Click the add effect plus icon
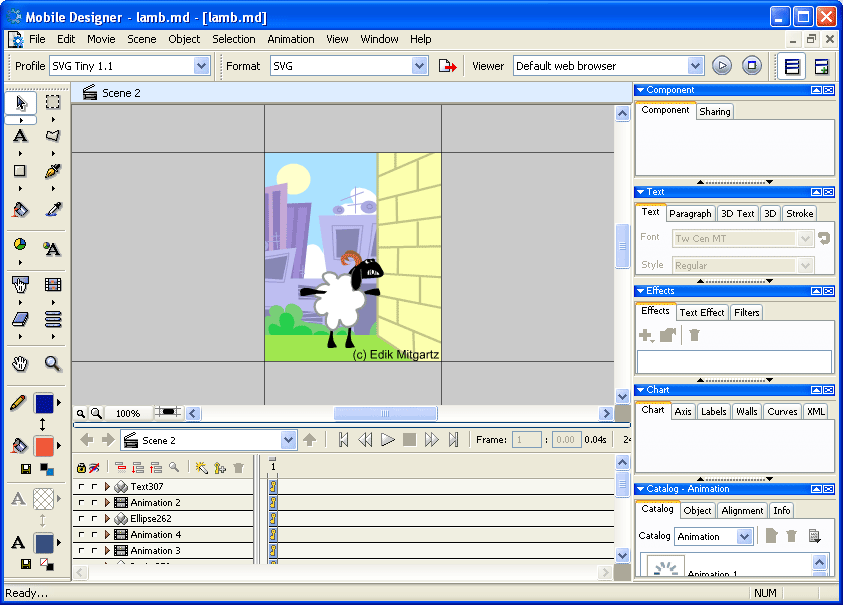 coord(646,336)
